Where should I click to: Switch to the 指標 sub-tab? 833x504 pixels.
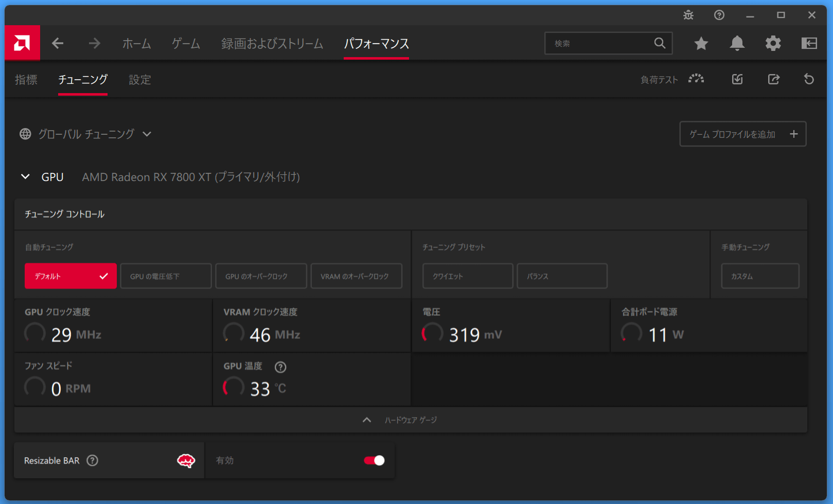pos(26,79)
